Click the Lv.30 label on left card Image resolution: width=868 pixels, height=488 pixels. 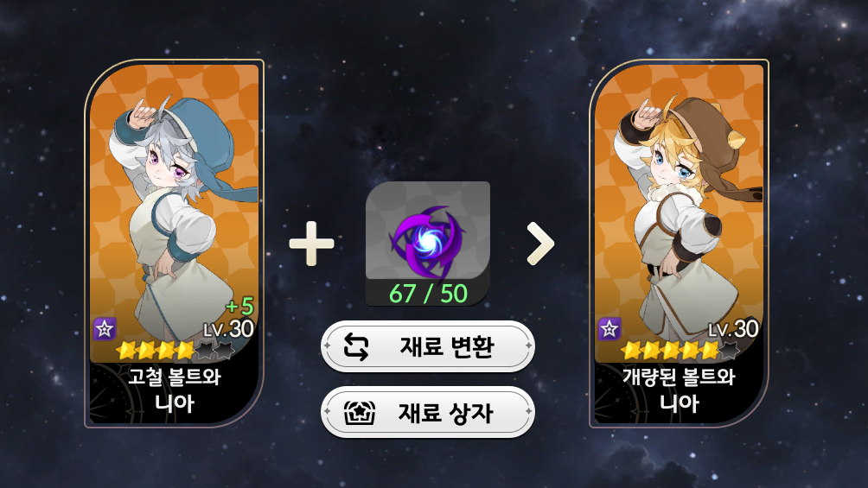tap(228, 329)
